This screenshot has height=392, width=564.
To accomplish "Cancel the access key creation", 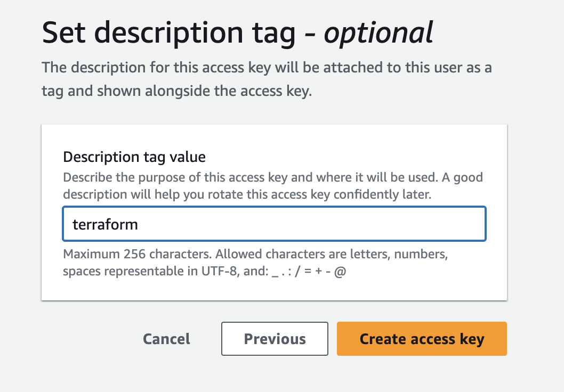I will point(166,339).
